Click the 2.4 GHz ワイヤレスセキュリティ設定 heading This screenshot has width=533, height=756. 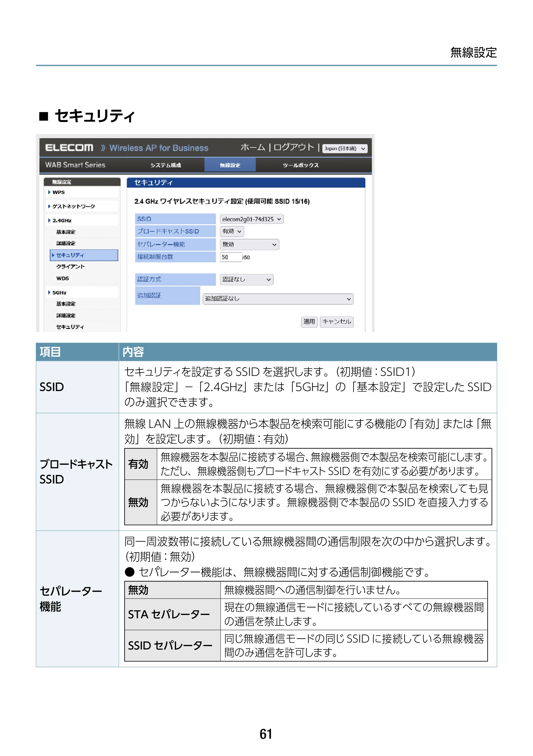coord(222,201)
